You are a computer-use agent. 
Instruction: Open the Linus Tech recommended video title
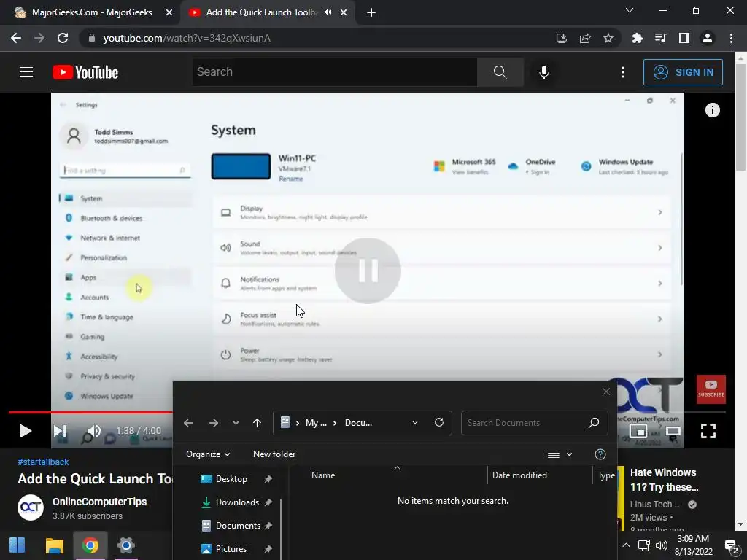(664, 480)
